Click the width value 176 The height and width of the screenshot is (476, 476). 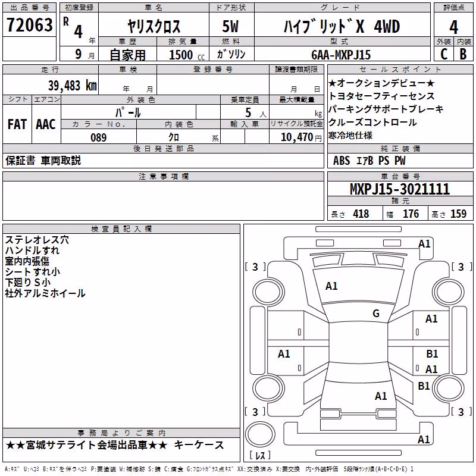[x=411, y=214]
